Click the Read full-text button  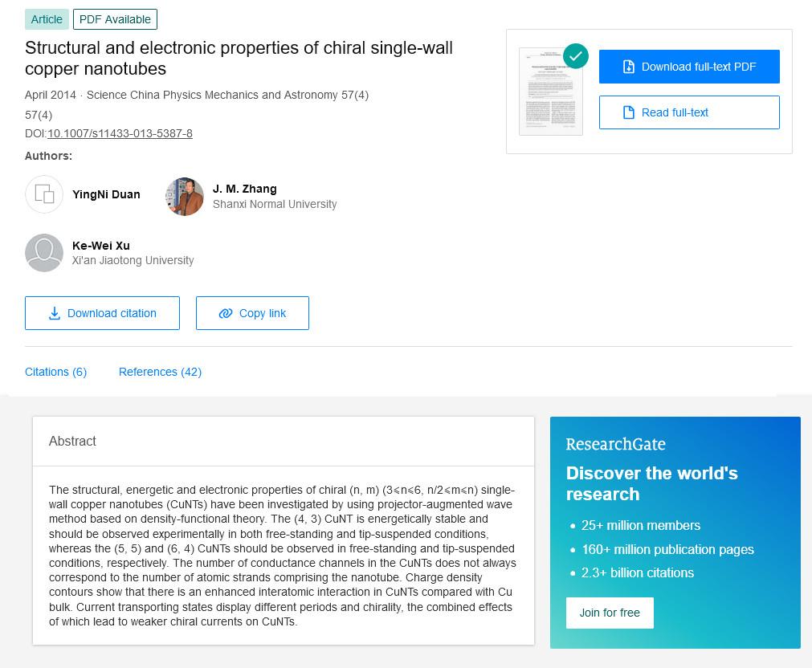point(689,112)
